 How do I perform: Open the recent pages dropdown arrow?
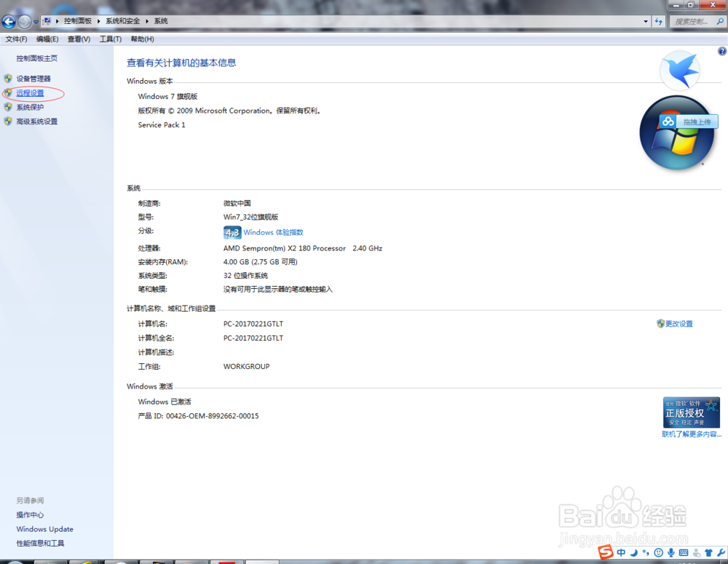(36, 22)
